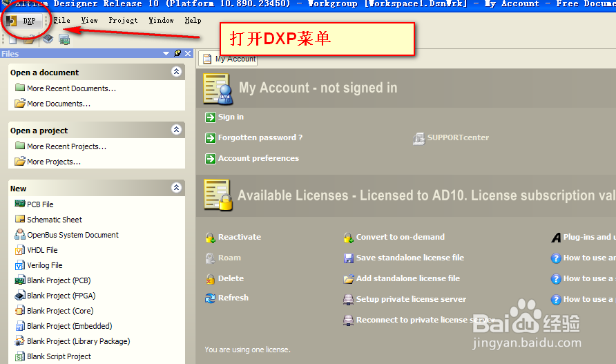
Task: Close the Files panel
Action: coord(188,53)
